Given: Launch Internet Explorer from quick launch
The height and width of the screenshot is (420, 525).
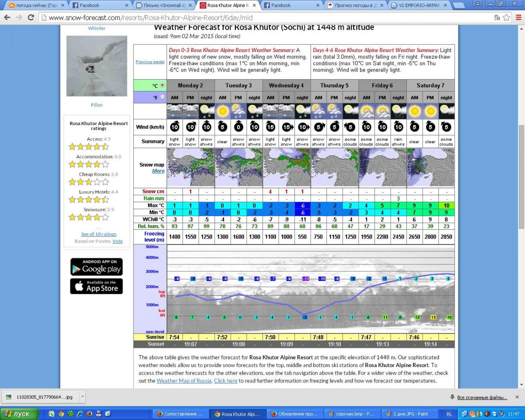Looking at the screenshot, I should (80, 413).
